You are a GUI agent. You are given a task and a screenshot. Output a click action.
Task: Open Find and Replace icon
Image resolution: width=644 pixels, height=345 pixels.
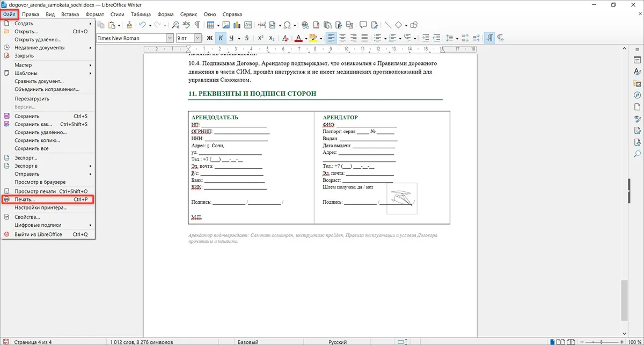tap(175, 25)
